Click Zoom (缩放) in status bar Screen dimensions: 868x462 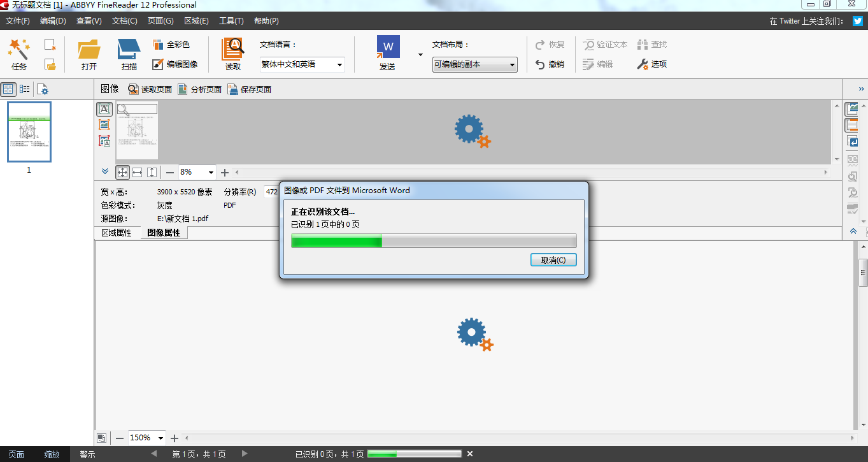[52, 454]
